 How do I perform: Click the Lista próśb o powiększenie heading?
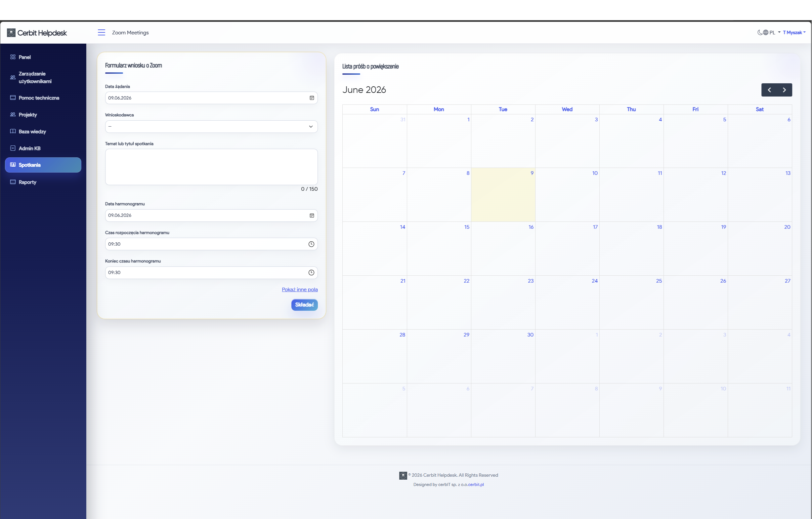click(370, 66)
